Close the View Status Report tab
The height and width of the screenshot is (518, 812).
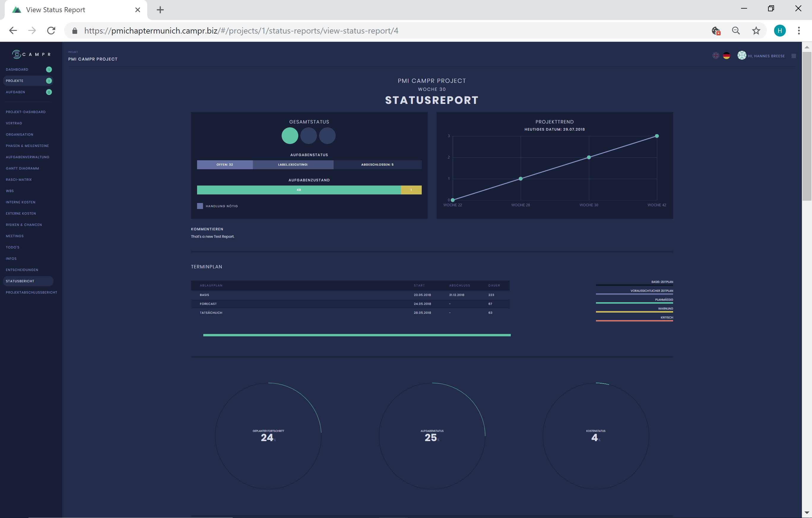click(x=138, y=10)
